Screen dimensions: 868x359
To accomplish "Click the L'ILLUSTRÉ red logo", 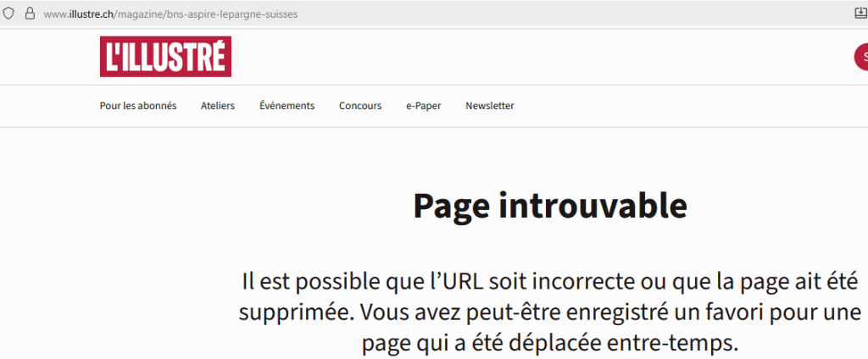I will (165, 57).
